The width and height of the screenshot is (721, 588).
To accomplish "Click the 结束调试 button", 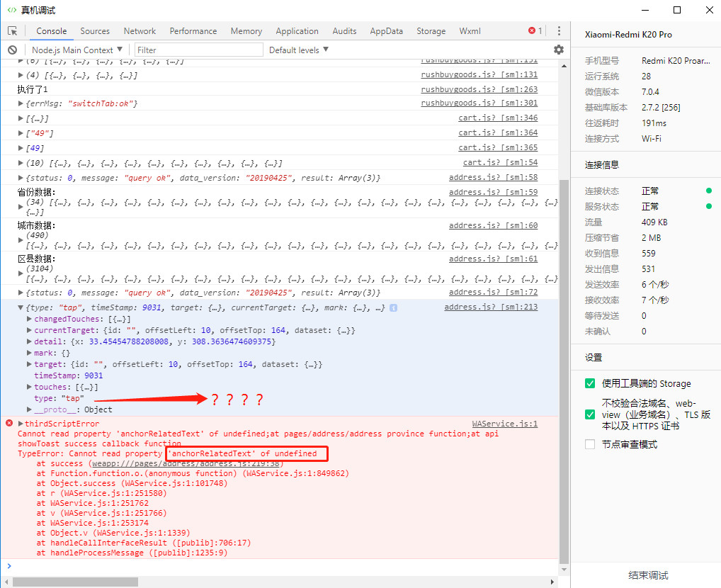I will pyautogui.click(x=648, y=575).
